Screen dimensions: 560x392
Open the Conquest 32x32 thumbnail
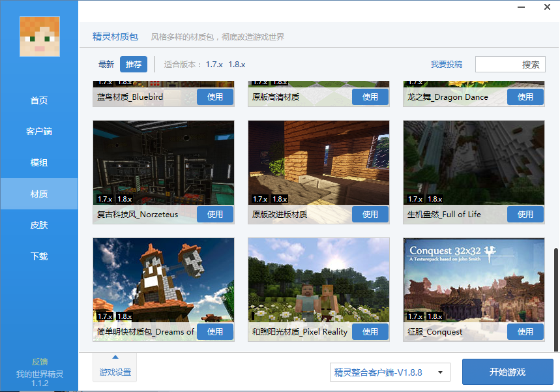click(474, 280)
